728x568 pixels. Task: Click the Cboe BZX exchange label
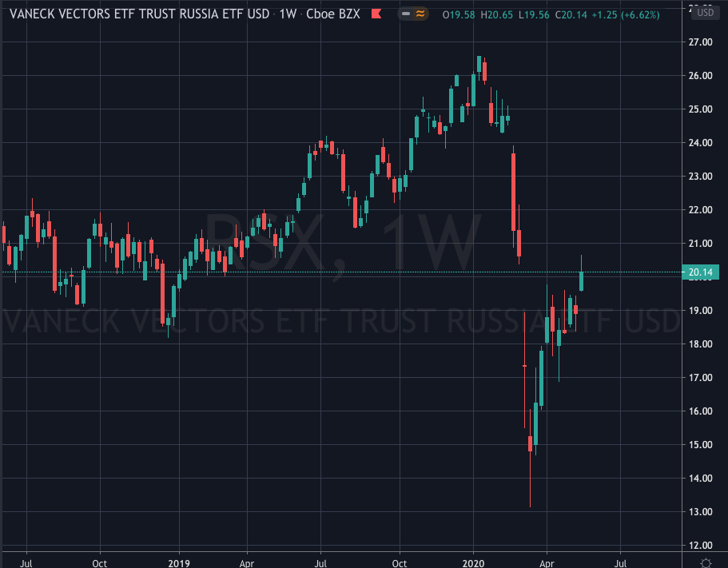[x=333, y=14]
